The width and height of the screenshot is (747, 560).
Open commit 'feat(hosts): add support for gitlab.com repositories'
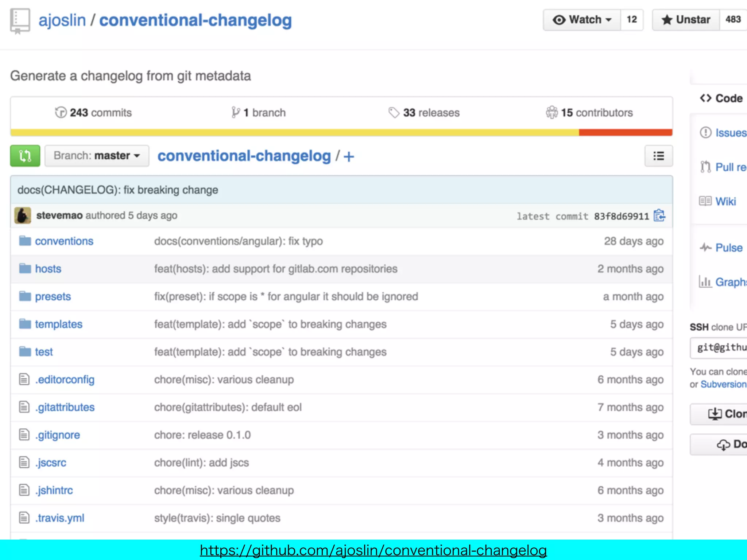click(276, 269)
